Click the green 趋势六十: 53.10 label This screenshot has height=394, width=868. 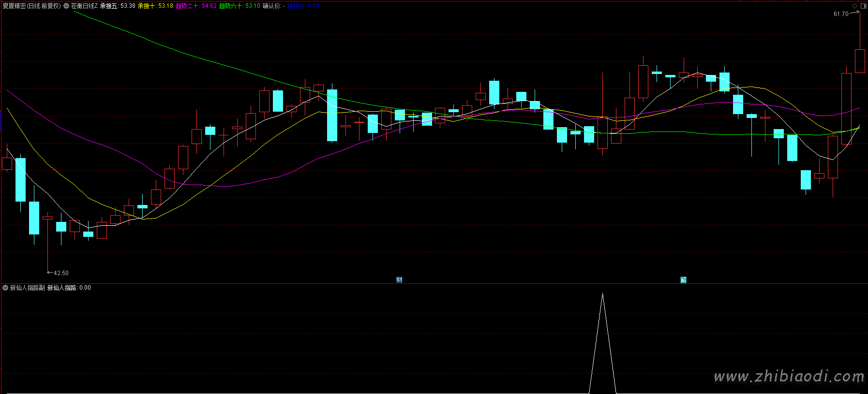[x=239, y=6]
